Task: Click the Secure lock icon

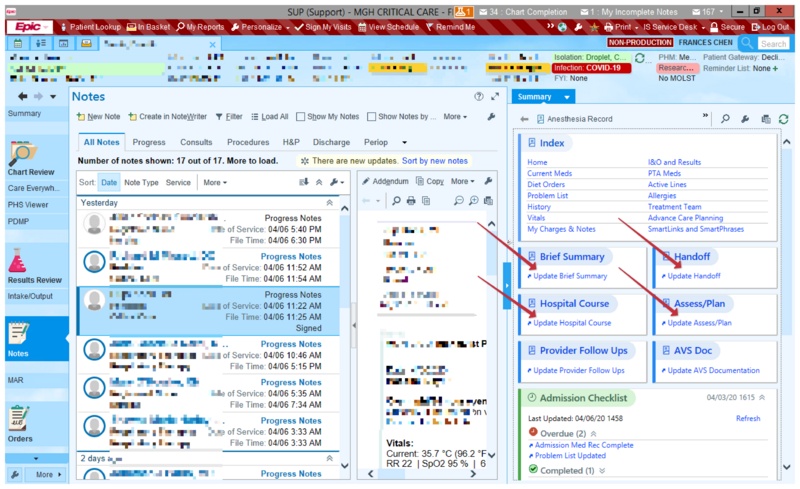Action: (714, 27)
